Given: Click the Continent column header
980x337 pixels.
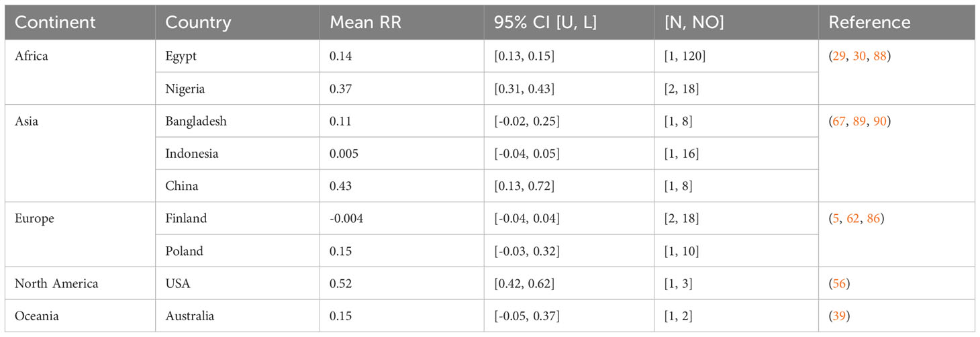Looking at the screenshot, I should 55,22.
